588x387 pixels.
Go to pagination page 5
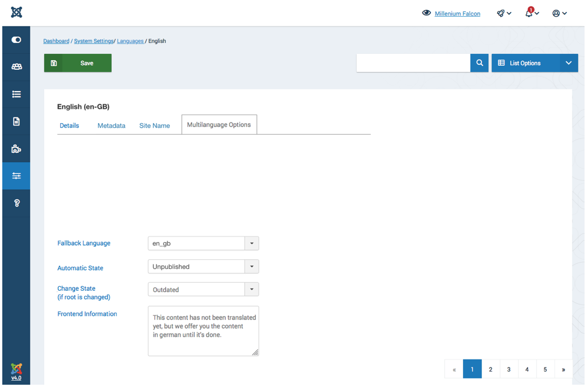point(545,369)
